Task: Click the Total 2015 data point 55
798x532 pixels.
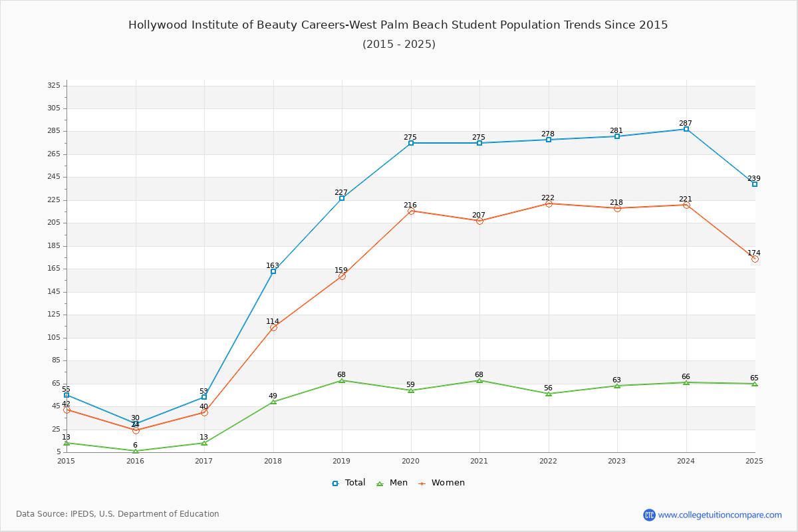Action: [66, 395]
